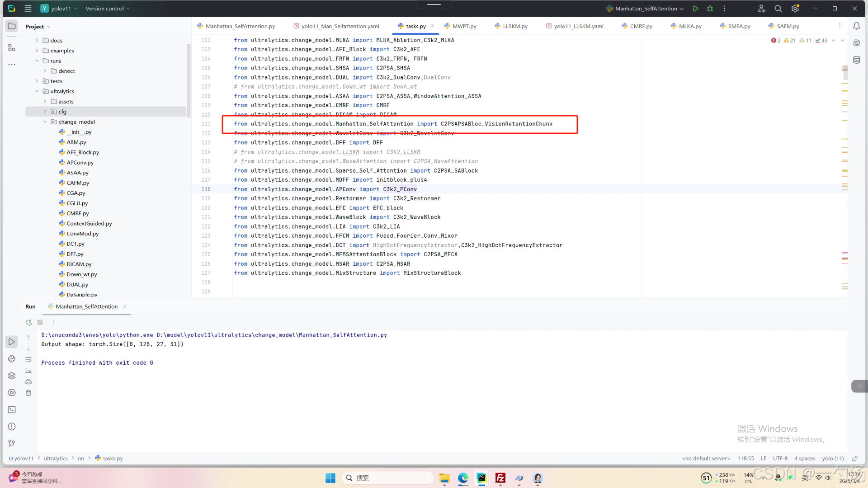The height and width of the screenshot is (488, 868).
Task: Open the Notifications bell icon
Action: 856,26
